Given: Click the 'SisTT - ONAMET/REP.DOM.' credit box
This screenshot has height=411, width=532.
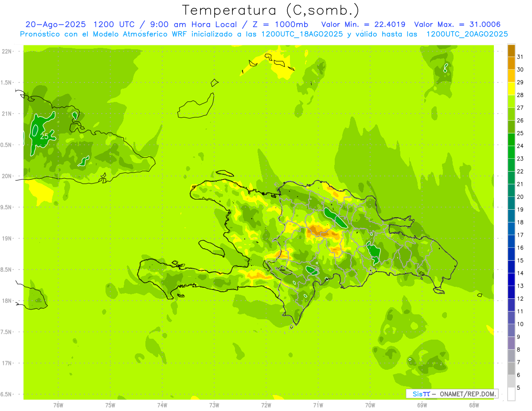Looking at the screenshot, I should point(452,394).
